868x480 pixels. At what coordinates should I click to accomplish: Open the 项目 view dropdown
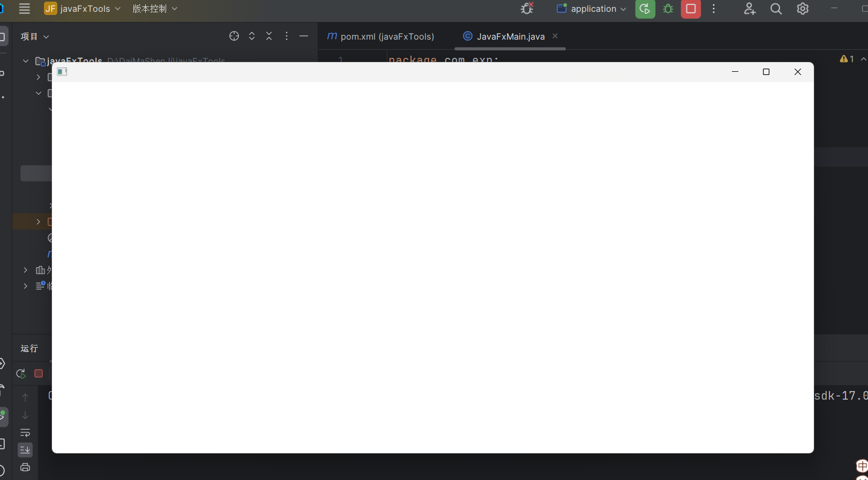point(35,36)
